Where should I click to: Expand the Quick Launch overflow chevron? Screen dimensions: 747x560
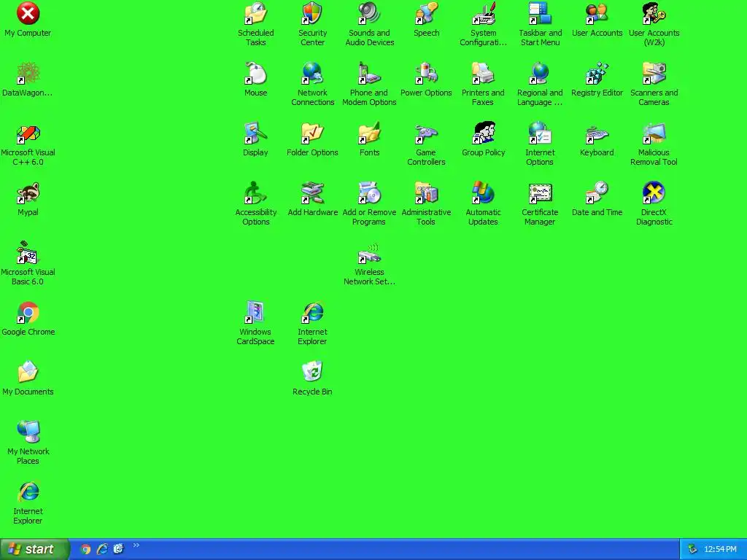(x=136, y=545)
